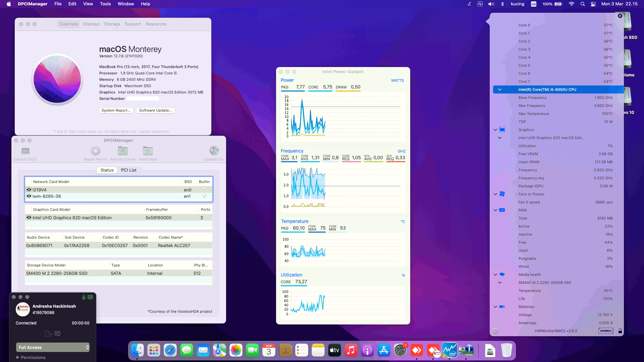Screen dimensions: 644x362
Task: Collapse the Batteries section in HWMonitorSMC2
Action: click(495, 307)
